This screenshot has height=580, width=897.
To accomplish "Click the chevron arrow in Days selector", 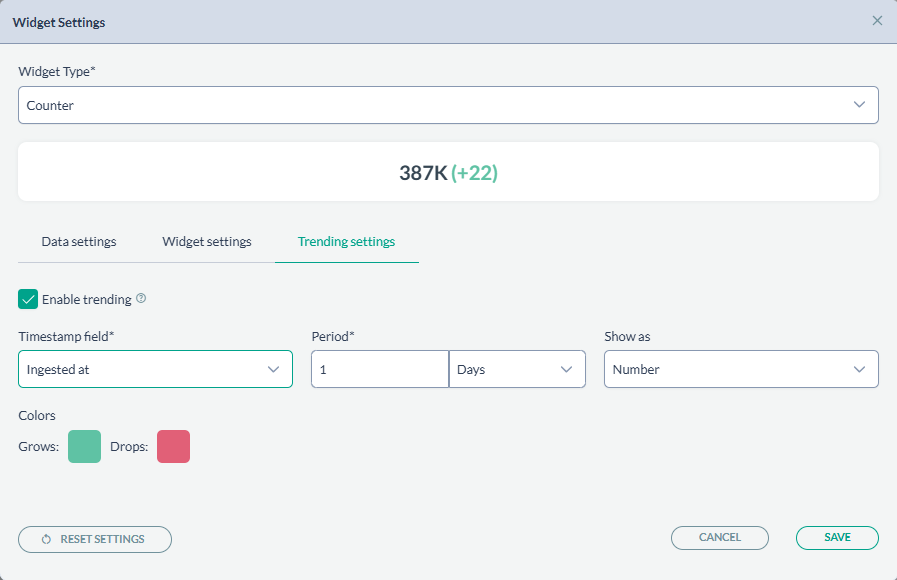I will point(566,369).
